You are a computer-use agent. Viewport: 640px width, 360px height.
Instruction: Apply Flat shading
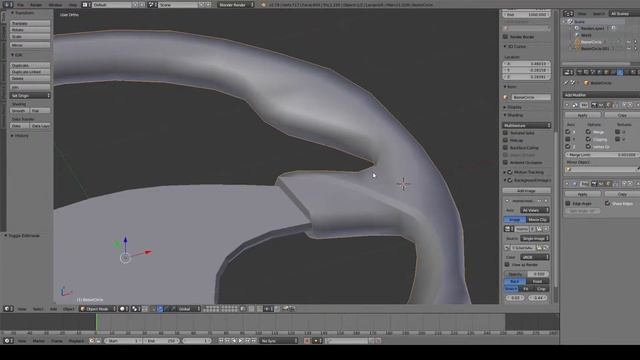40,111
